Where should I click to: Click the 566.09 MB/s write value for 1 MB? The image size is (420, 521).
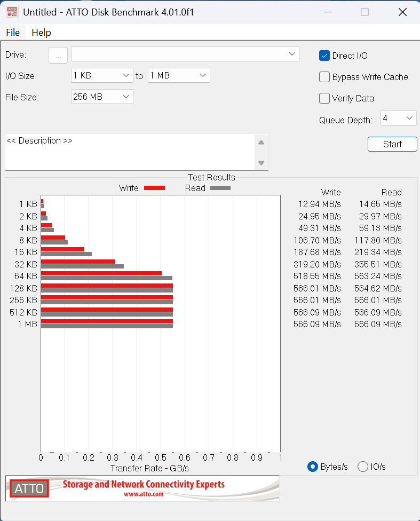[317, 325]
